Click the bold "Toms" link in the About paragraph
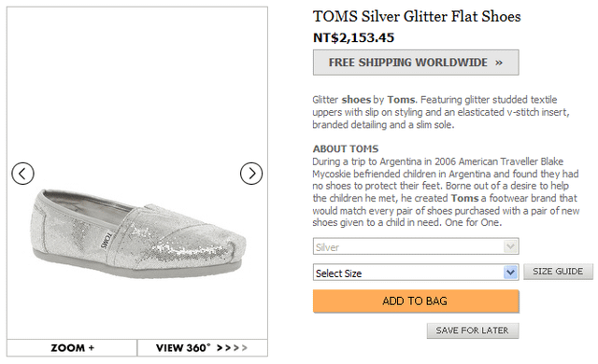 pyautogui.click(x=464, y=199)
